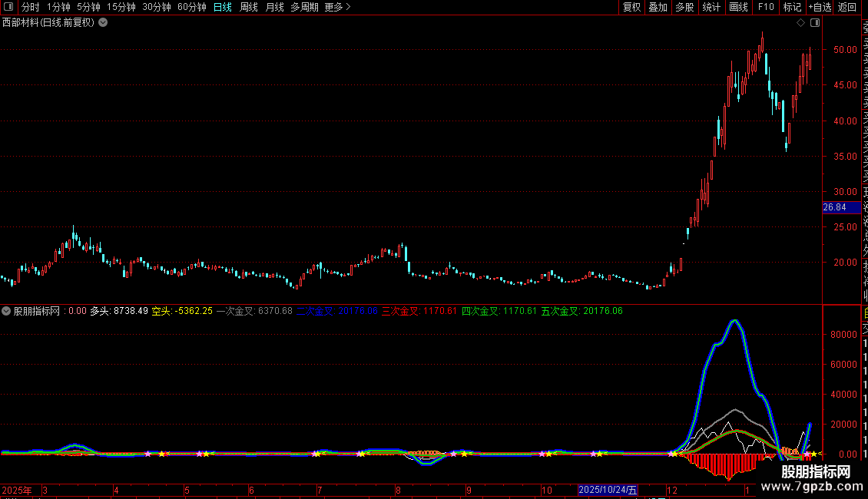Click the 五次金叉: 20176.06 label
868x499 pixels.
pyautogui.click(x=581, y=311)
